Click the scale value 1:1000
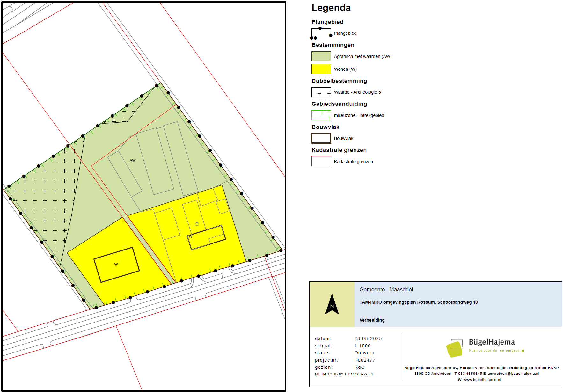The width and height of the screenshot is (563, 392). [x=362, y=346]
